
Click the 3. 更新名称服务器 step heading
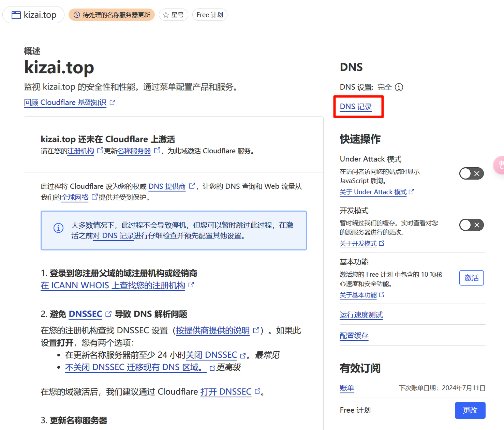[74, 420]
